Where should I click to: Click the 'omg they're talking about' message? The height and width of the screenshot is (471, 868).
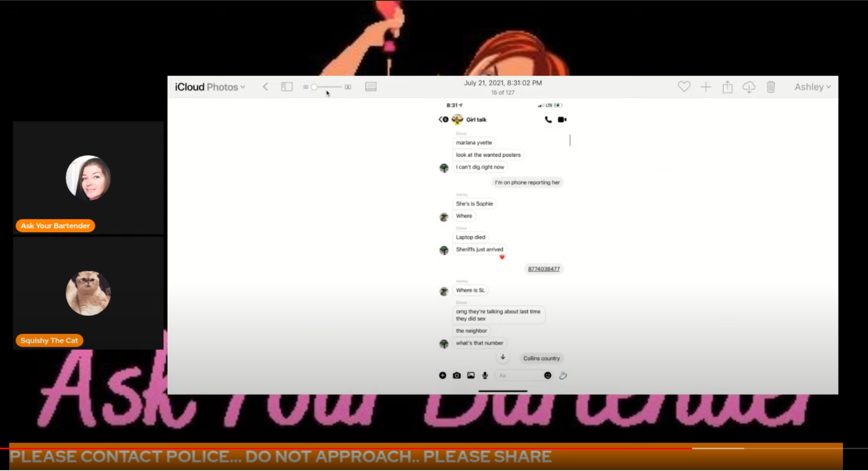coord(498,315)
